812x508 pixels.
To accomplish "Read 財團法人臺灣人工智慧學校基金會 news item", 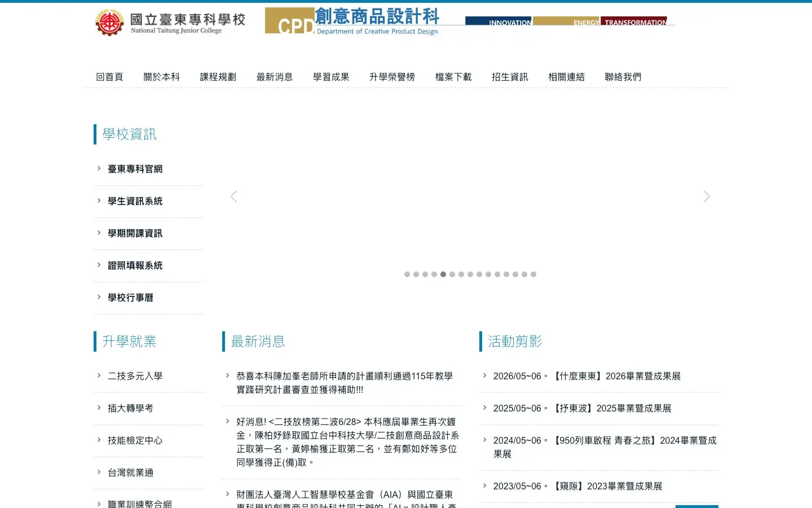I will coord(346,499).
